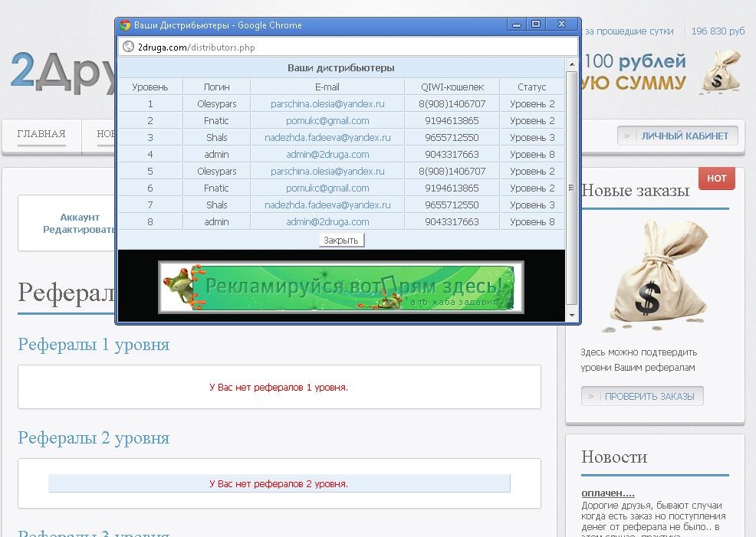The height and width of the screenshot is (537, 756).
Task: Click QIWI number 8(908)1406707 in row 1
Action: pyautogui.click(x=452, y=103)
